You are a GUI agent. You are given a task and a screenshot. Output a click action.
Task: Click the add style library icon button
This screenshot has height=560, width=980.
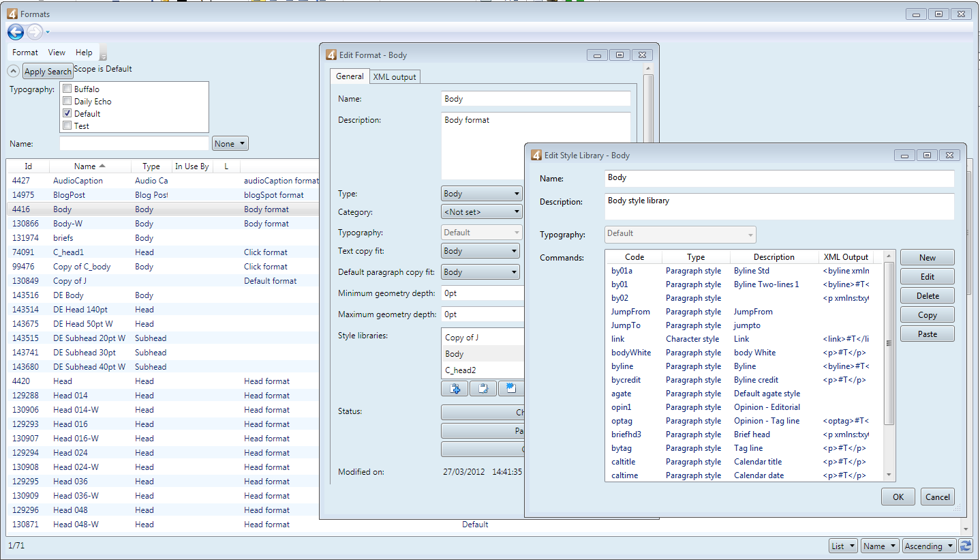455,389
